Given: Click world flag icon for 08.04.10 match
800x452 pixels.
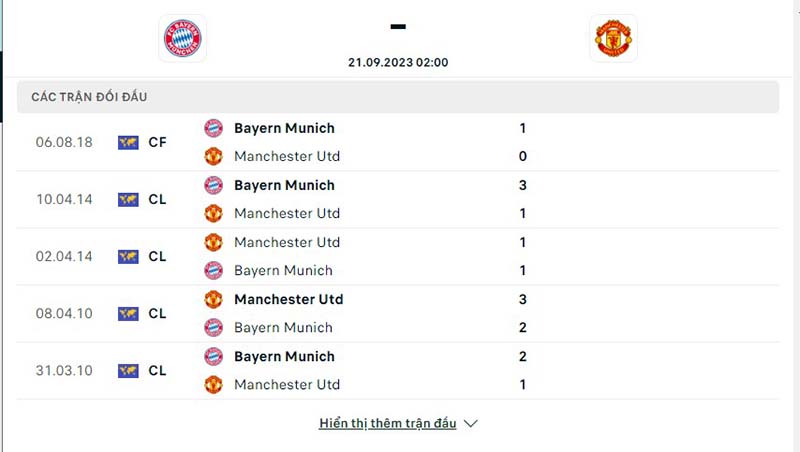Looking at the screenshot, I should tap(127, 313).
